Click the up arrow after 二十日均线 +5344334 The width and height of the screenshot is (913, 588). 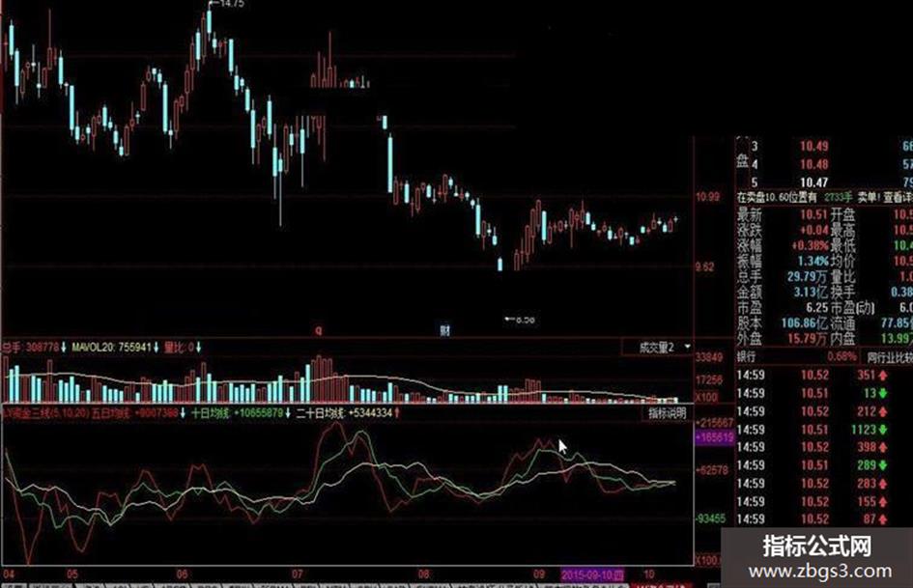pyautogui.click(x=397, y=413)
